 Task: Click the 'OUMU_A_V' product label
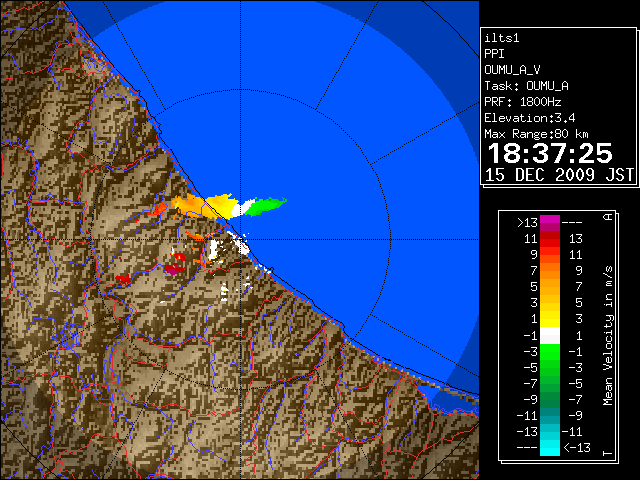(512, 70)
